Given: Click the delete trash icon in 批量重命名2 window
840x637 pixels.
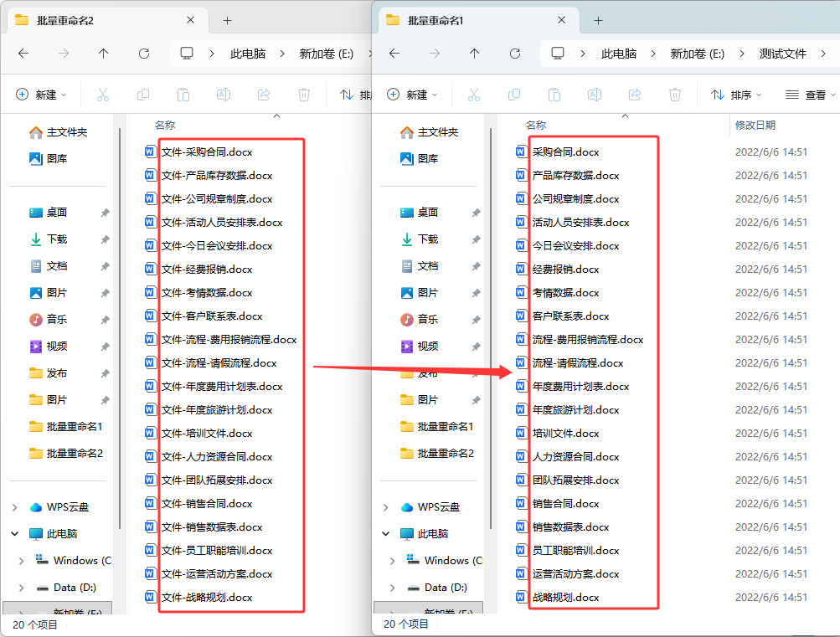Looking at the screenshot, I should click(x=304, y=95).
